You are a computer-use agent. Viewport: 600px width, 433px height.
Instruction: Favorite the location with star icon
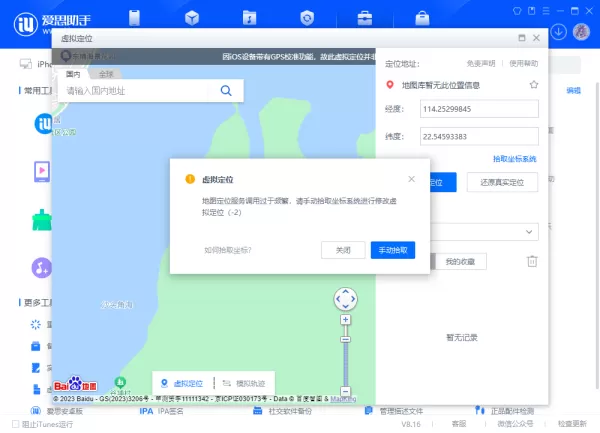point(534,85)
